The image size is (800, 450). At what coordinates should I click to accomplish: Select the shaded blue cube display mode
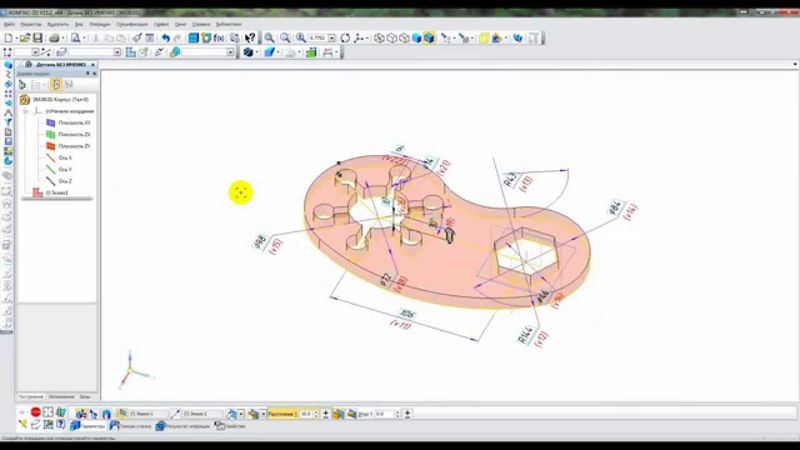(417, 38)
